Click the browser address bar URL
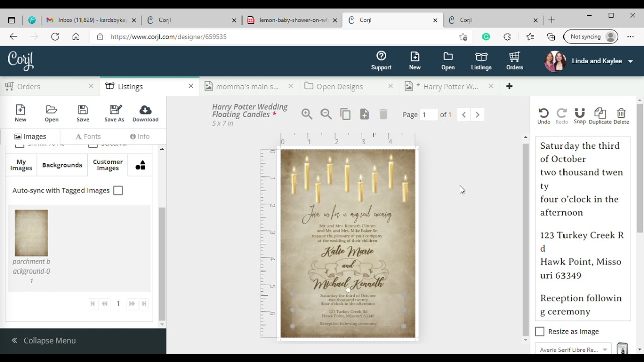 coord(169,37)
